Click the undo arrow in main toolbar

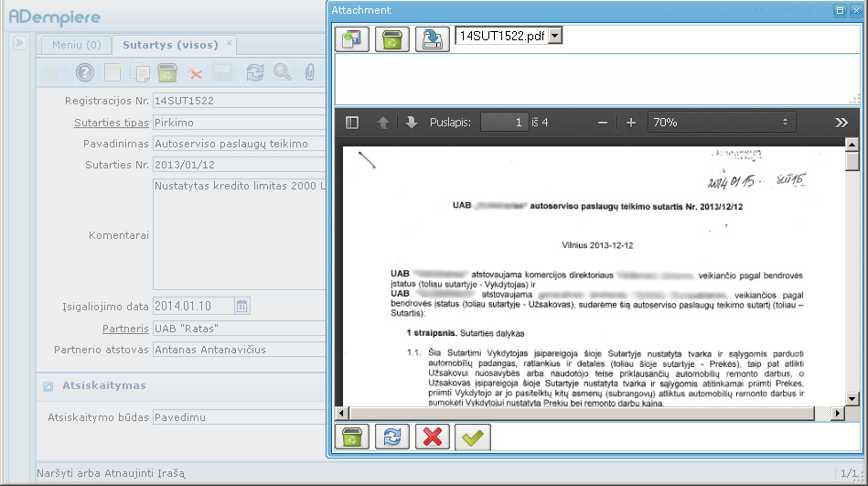point(51,72)
